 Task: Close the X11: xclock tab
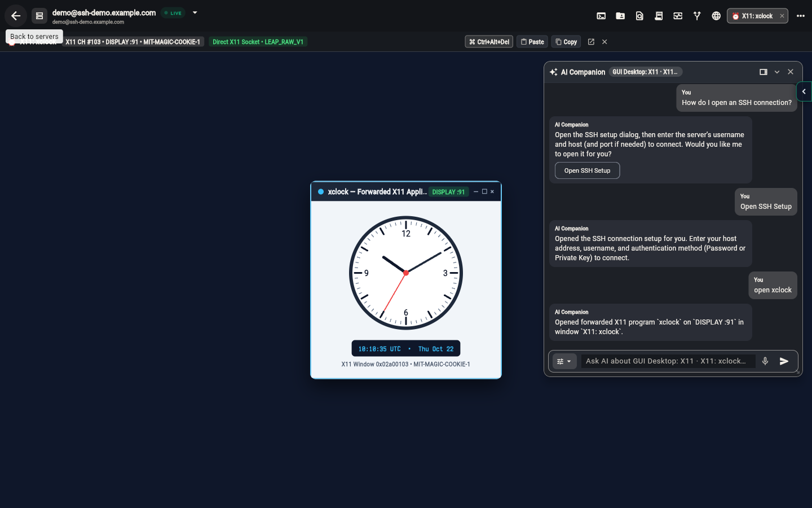click(782, 16)
